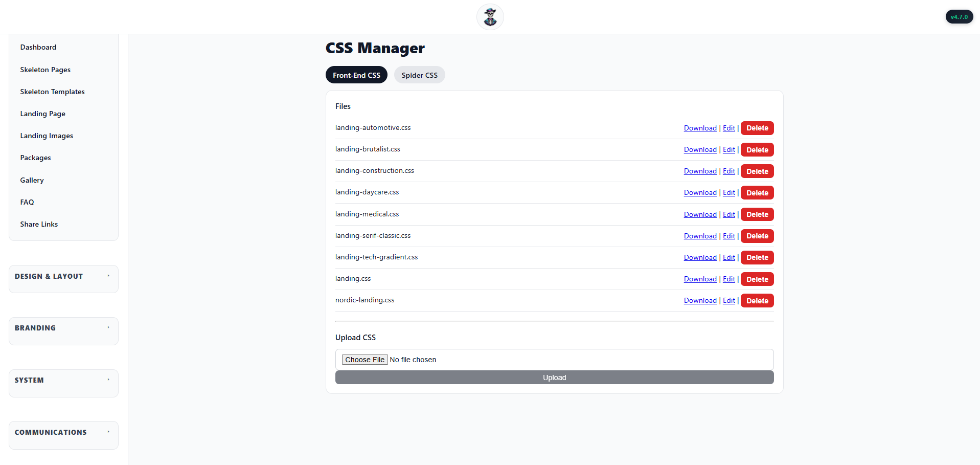Expand the Branding sidebar section

(63, 328)
